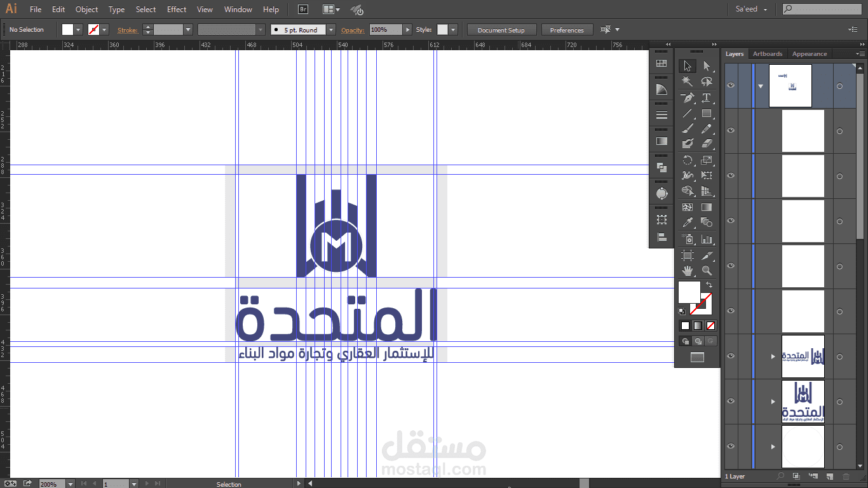The height and width of the screenshot is (488, 868).
Task: Hide the top layer with its eye icon
Action: click(x=731, y=86)
